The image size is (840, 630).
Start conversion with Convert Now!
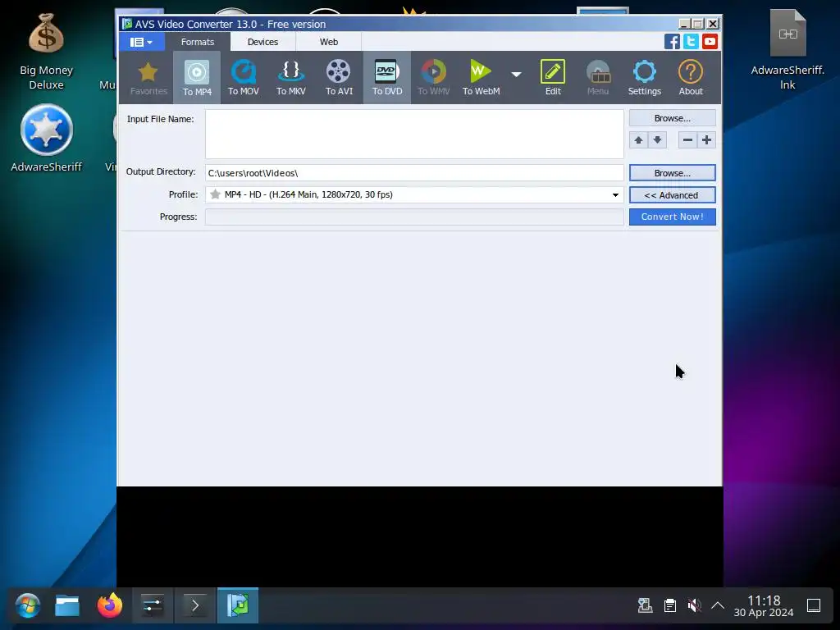click(x=673, y=217)
